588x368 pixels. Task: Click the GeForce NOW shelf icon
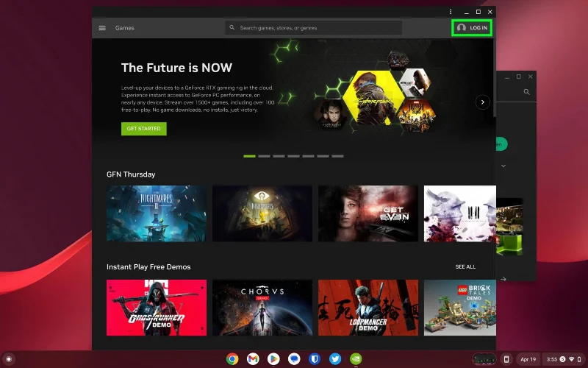pos(356,359)
